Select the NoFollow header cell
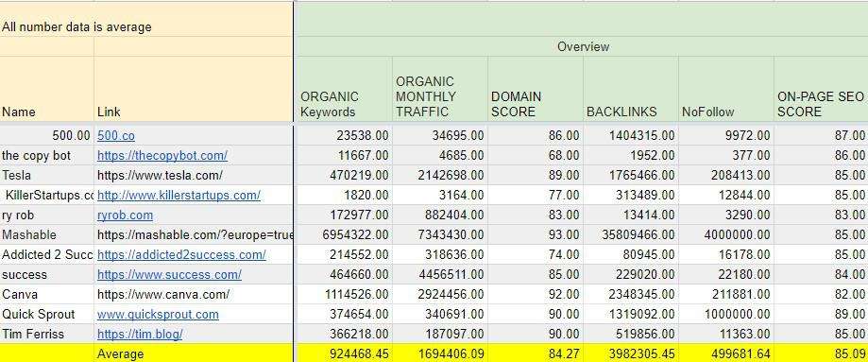 click(x=726, y=89)
